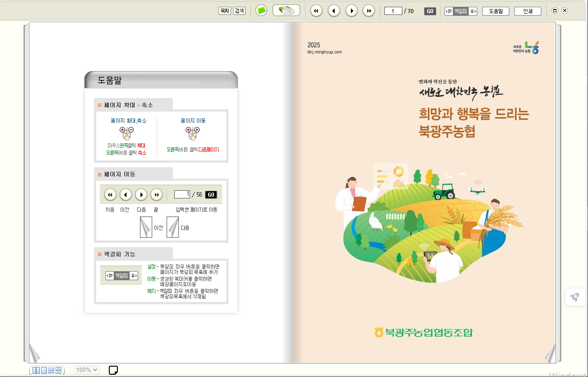Switch to two-page spread view

(36, 370)
